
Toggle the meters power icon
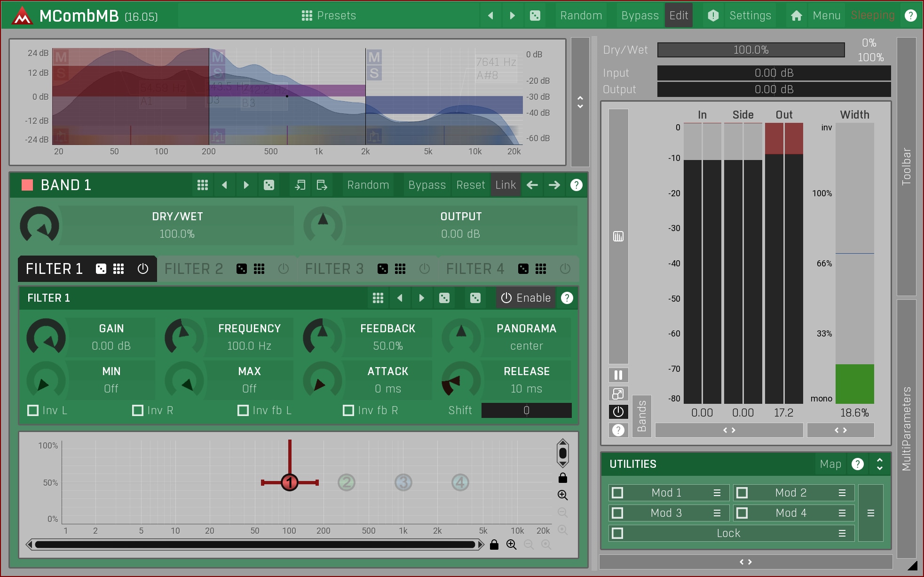[618, 412]
